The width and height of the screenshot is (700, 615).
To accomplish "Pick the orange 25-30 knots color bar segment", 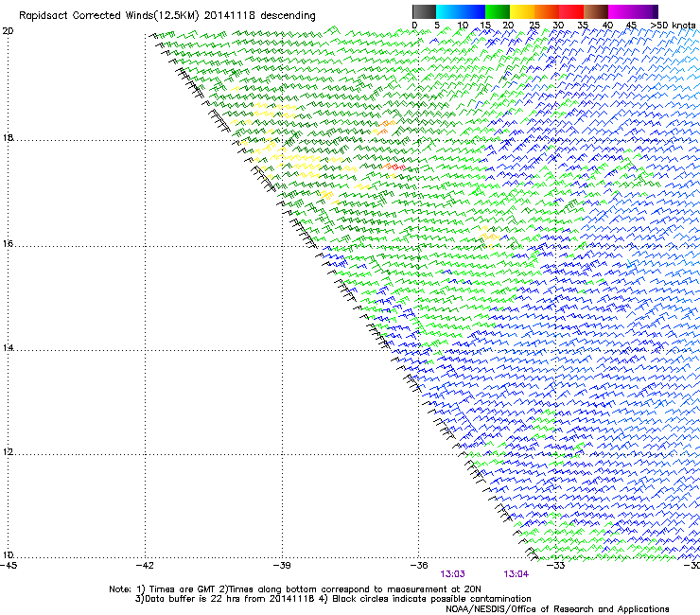I will tap(547, 11).
